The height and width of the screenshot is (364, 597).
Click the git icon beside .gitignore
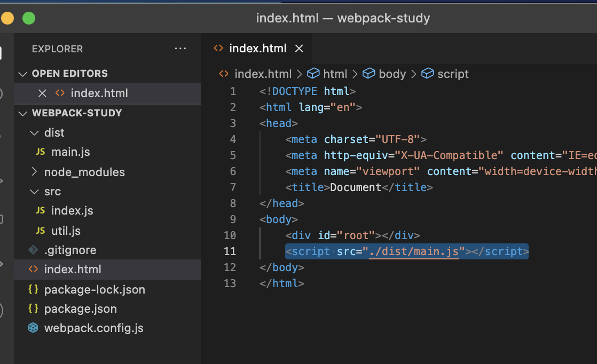pyautogui.click(x=33, y=250)
